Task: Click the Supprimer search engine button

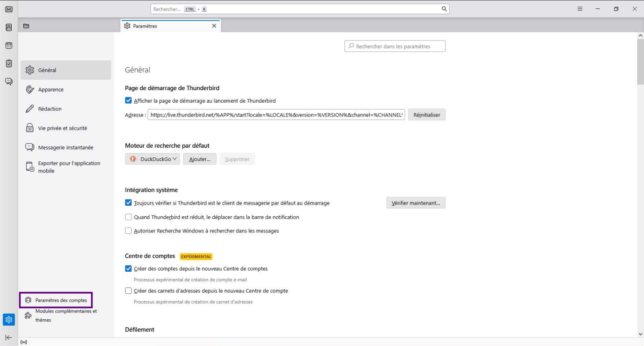Action: (237, 159)
